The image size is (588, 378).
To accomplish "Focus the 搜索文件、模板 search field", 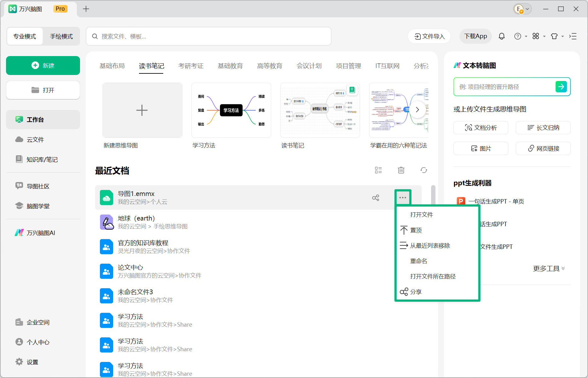I will [x=209, y=36].
